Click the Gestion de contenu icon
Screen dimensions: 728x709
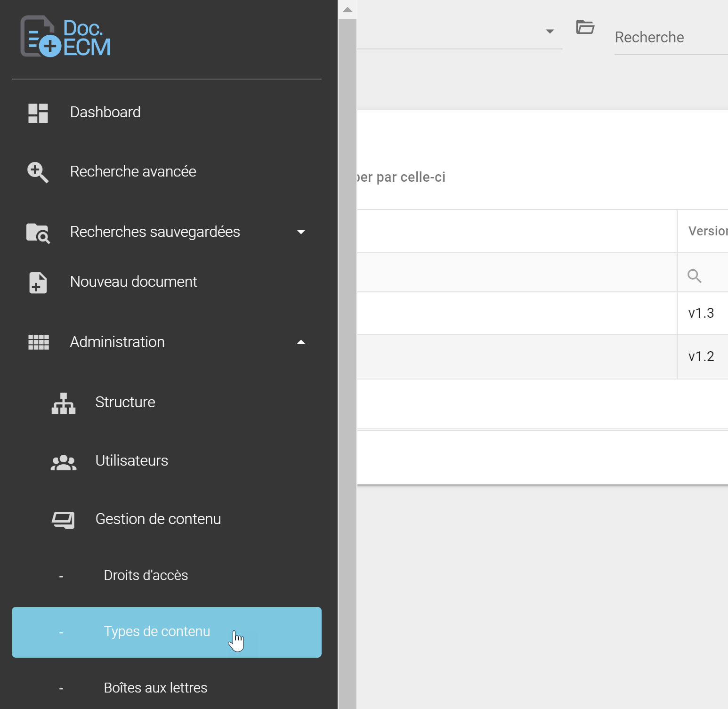click(x=63, y=520)
